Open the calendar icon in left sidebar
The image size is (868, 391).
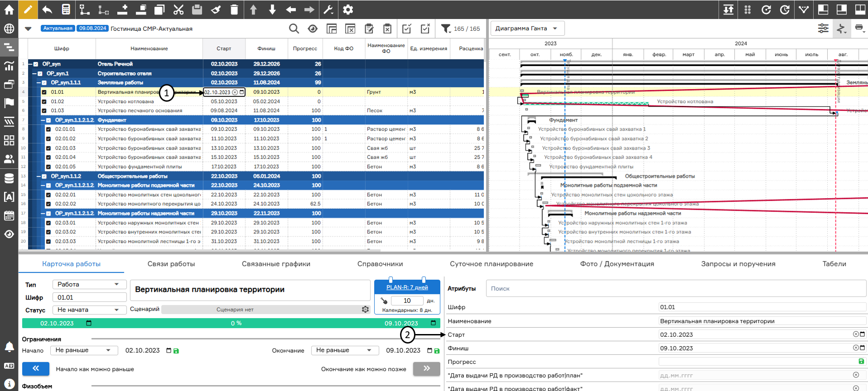point(9,216)
